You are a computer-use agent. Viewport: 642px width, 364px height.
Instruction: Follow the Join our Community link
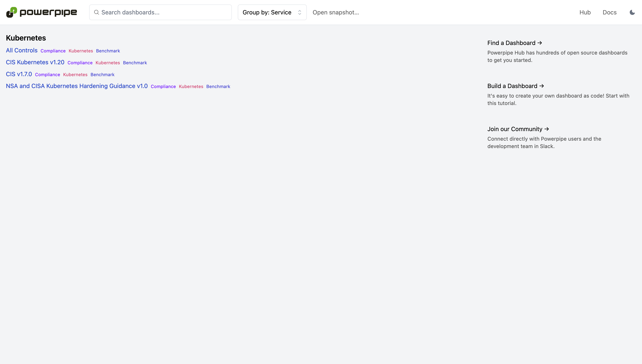518,129
